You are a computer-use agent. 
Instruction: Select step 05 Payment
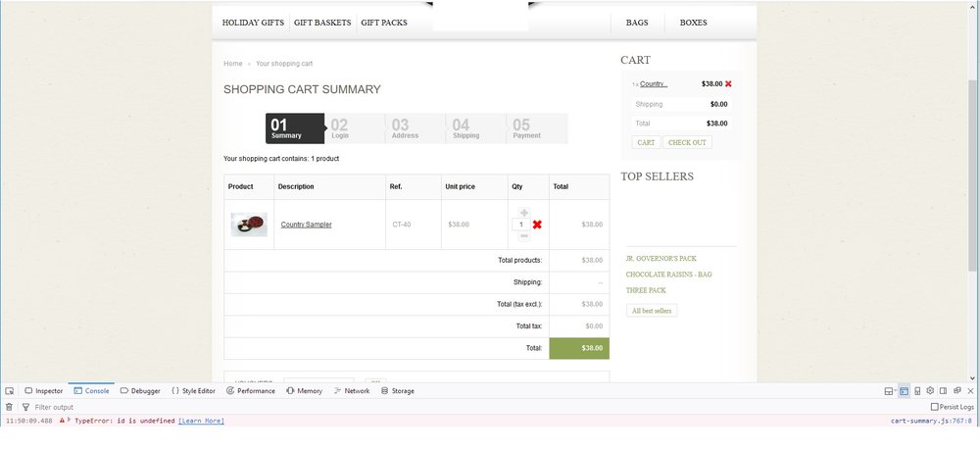[x=536, y=128]
